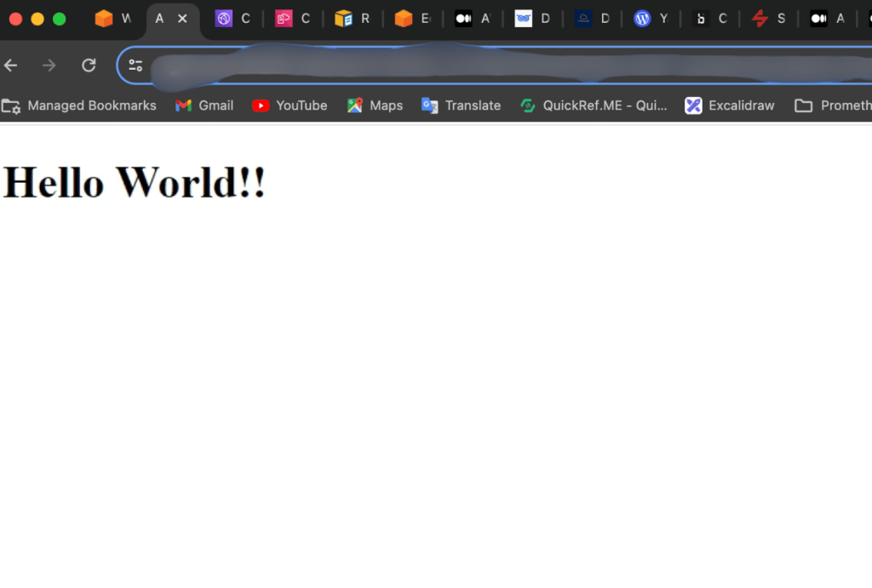The image size is (872, 588).
Task: Expand the Prometh… bookmarks folder
Action: pos(833,106)
